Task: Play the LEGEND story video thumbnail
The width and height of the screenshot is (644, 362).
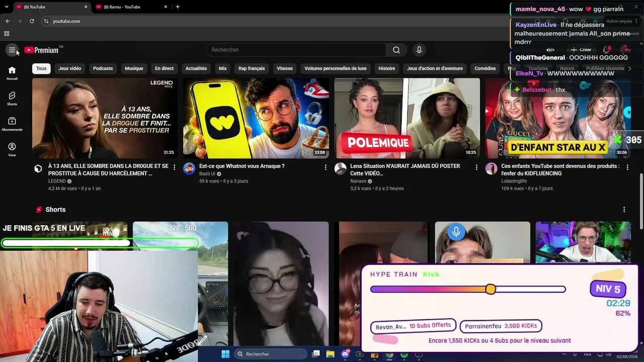Action: point(105,118)
